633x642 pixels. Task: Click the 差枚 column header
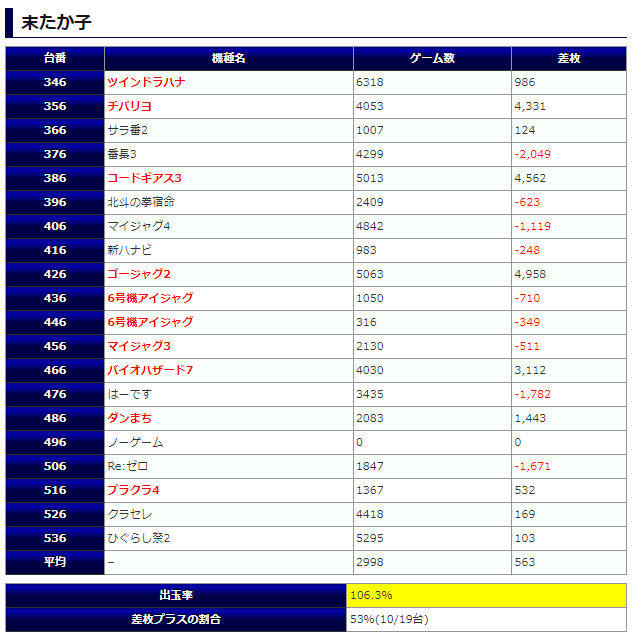click(x=569, y=58)
